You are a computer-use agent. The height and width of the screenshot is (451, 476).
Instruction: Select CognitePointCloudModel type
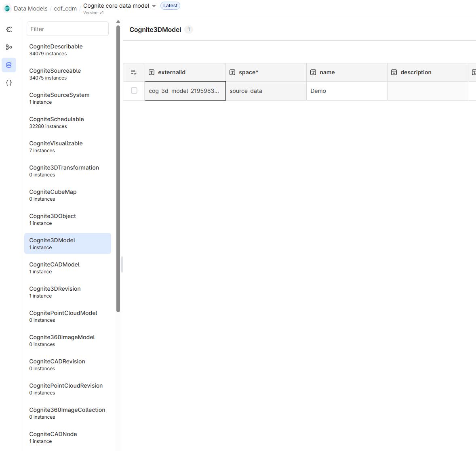coord(67,316)
